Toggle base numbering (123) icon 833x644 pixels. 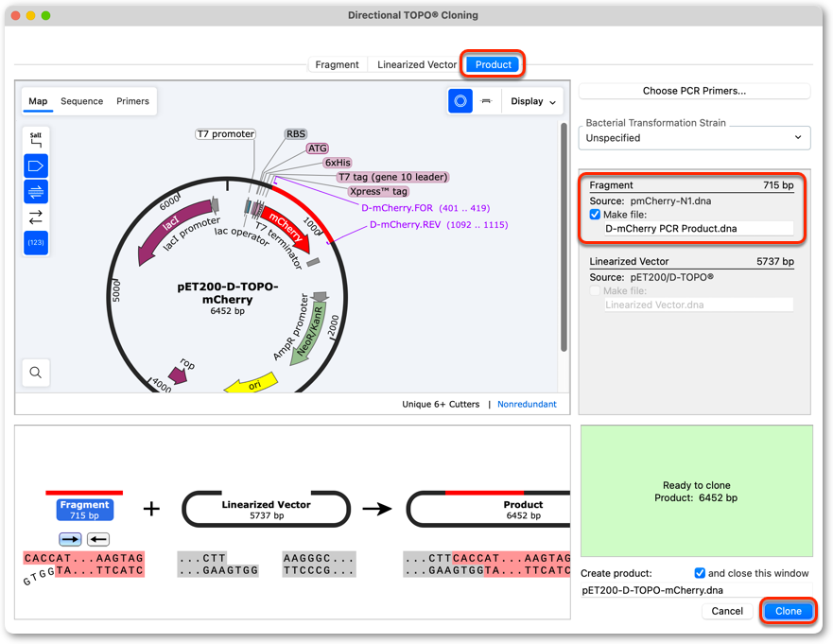(36, 242)
